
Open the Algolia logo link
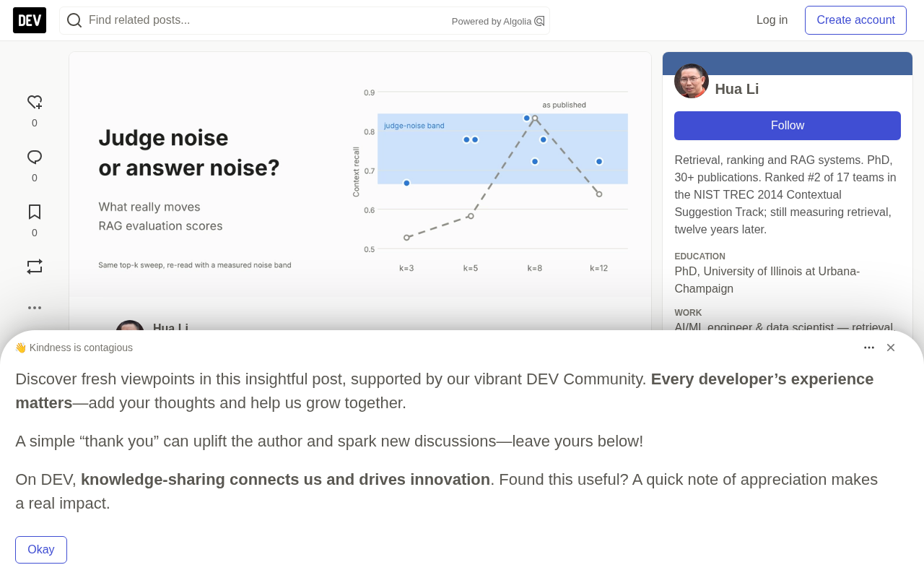539,21
